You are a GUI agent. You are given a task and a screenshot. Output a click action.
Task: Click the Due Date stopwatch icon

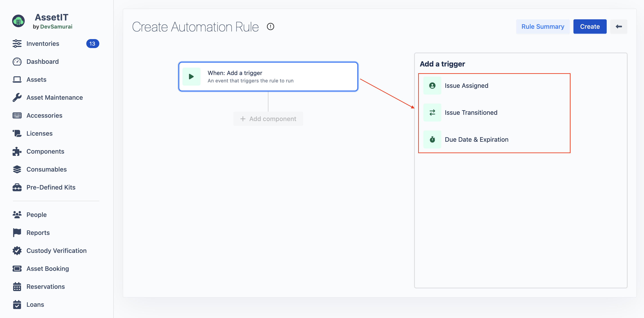tap(432, 139)
